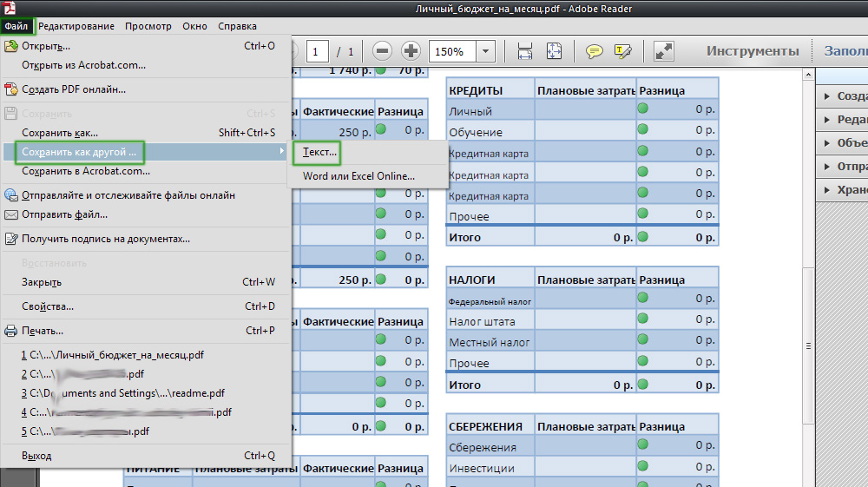Click Сохранить как... menu entry
Screen dimensions: 868x487
pyautogui.click(x=60, y=133)
